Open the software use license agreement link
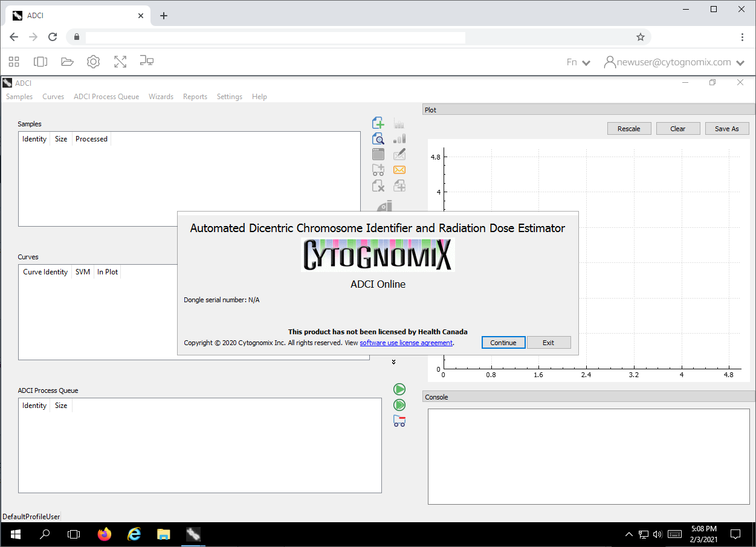The width and height of the screenshot is (756, 547). coord(406,343)
